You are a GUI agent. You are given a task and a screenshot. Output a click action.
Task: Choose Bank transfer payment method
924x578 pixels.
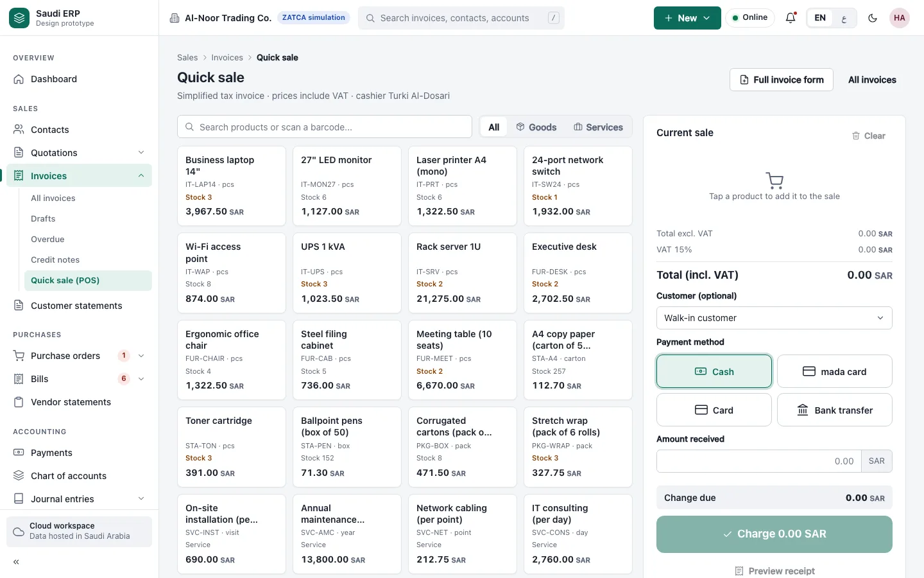pos(835,410)
